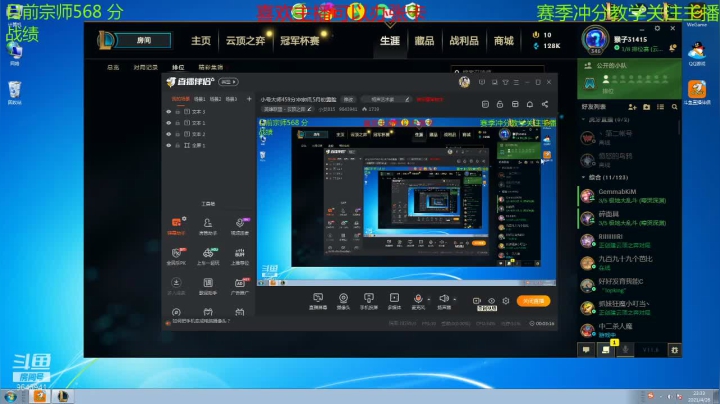Open the 主页 tab in League client
720x404 pixels.
[201, 41]
